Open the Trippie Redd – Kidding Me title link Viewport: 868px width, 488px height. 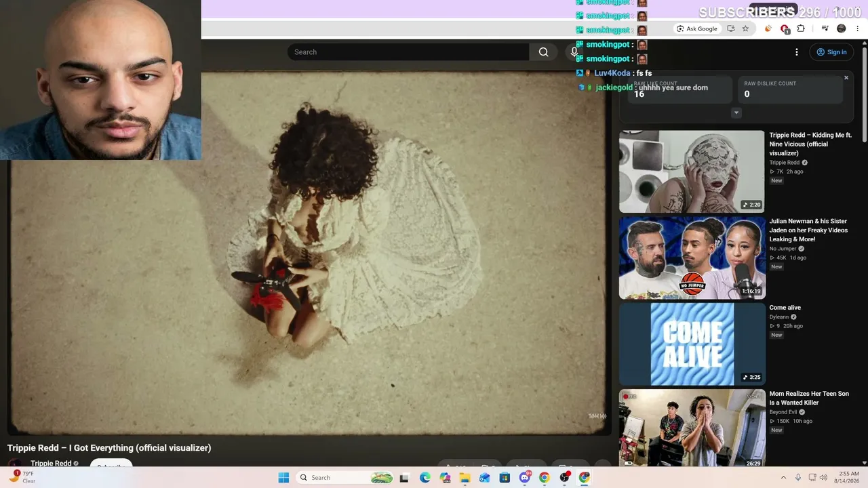pyautogui.click(x=810, y=144)
